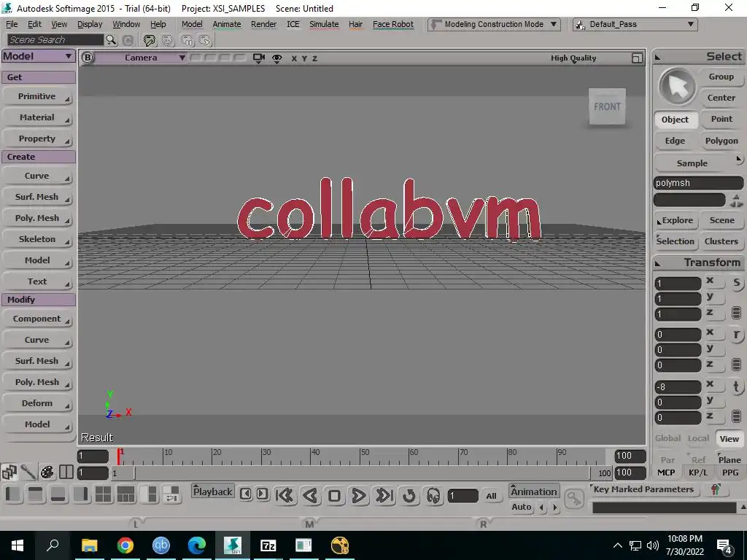Open the Camera view dropdown
The image size is (747, 560).
coord(142,58)
